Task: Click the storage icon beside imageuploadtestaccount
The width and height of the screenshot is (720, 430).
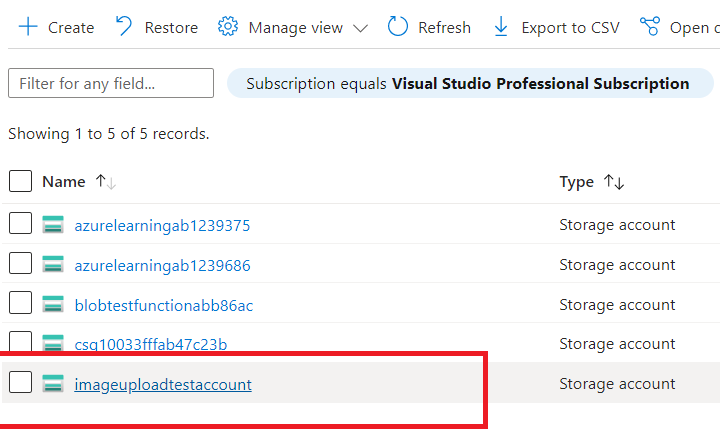Action: coord(53,383)
